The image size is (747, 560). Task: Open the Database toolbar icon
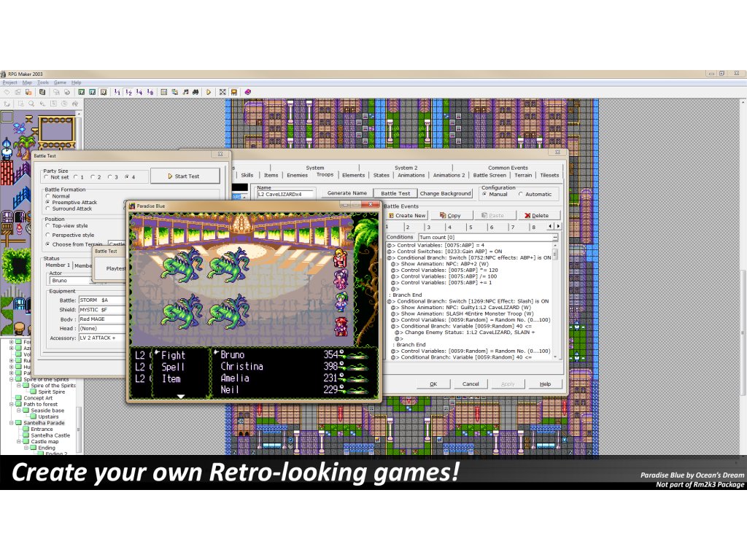point(164,92)
